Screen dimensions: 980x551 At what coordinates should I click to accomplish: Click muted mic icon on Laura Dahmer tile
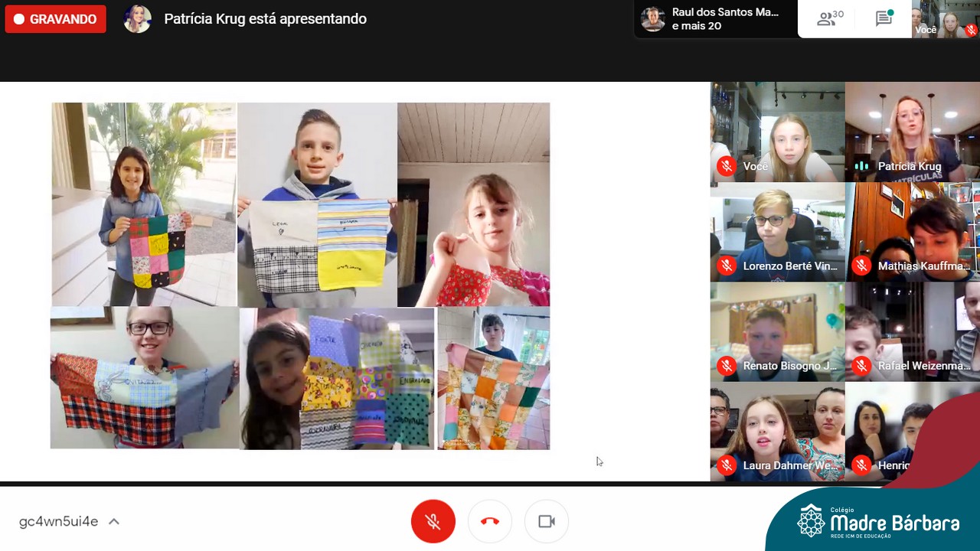(727, 465)
